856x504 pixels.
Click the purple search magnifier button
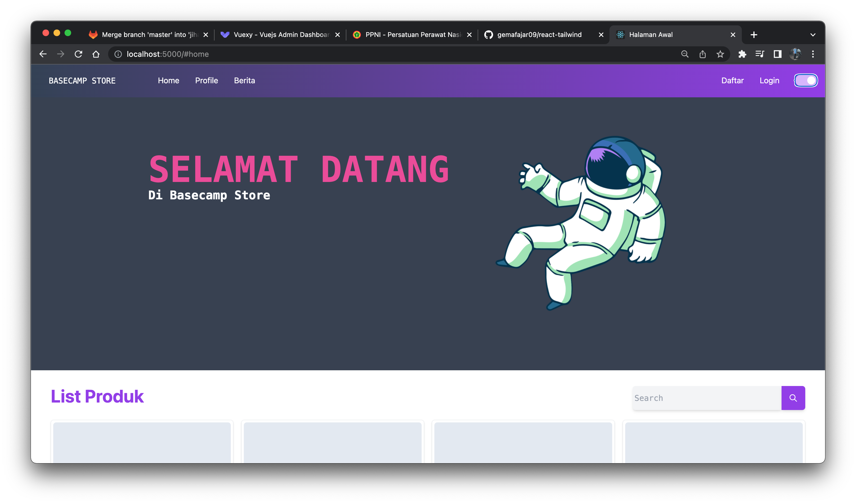pyautogui.click(x=793, y=398)
